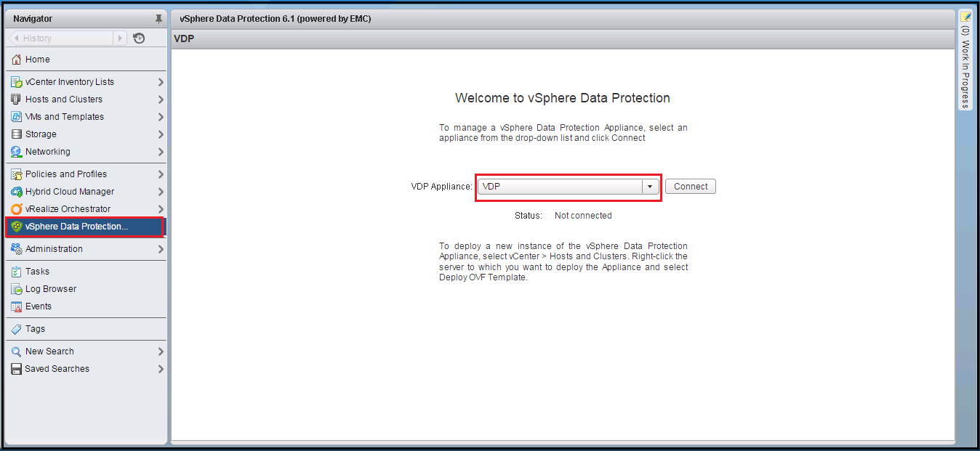Open the Tags navigator item
The height and width of the screenshot is (451, 980).
point(86,329)
